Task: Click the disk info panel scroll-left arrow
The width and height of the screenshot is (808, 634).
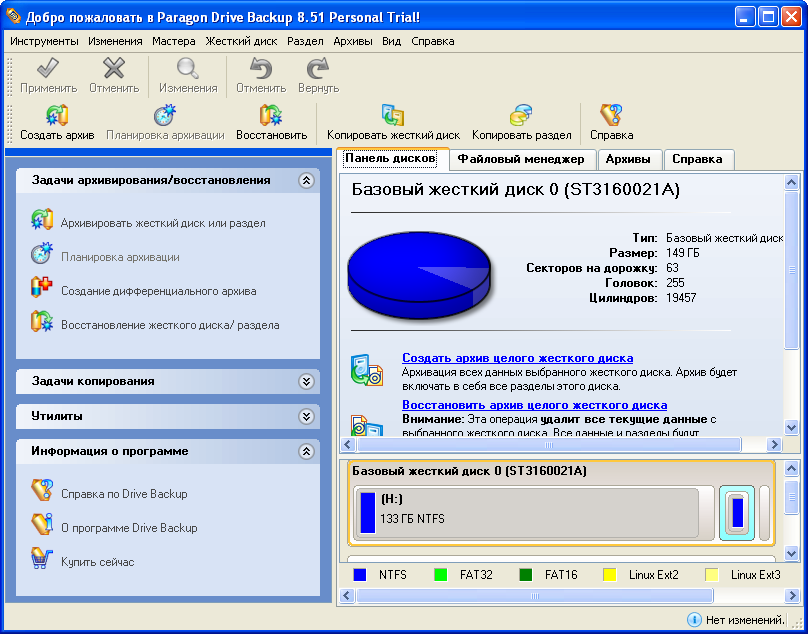Action: pyautogui.click(x=348, y=444)
